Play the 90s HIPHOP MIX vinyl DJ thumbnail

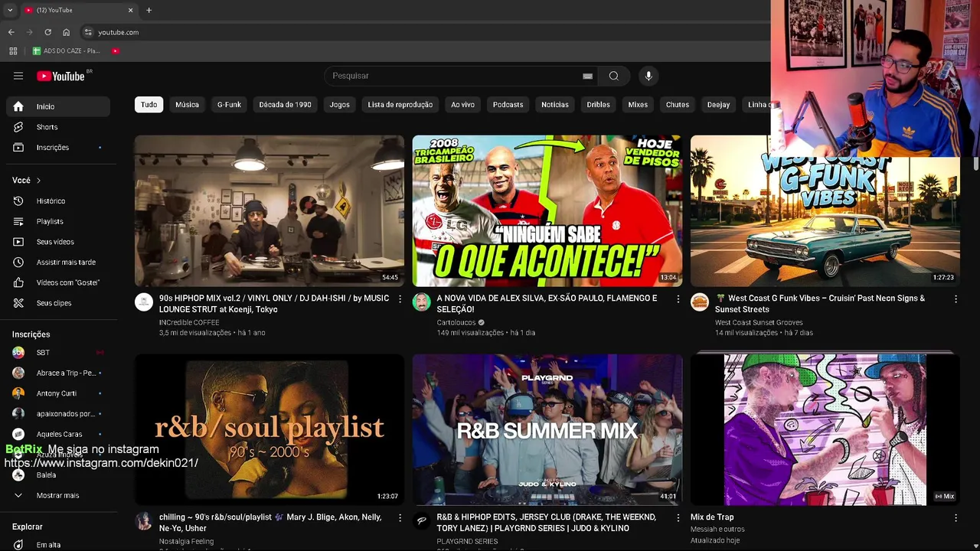tap(269, 211)
